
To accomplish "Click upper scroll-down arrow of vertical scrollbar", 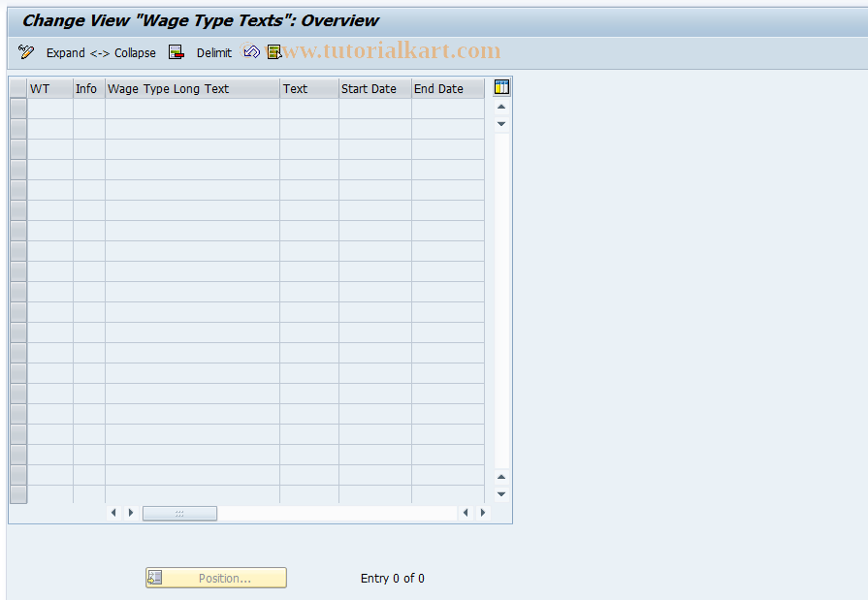I will [x=501, y=124].
